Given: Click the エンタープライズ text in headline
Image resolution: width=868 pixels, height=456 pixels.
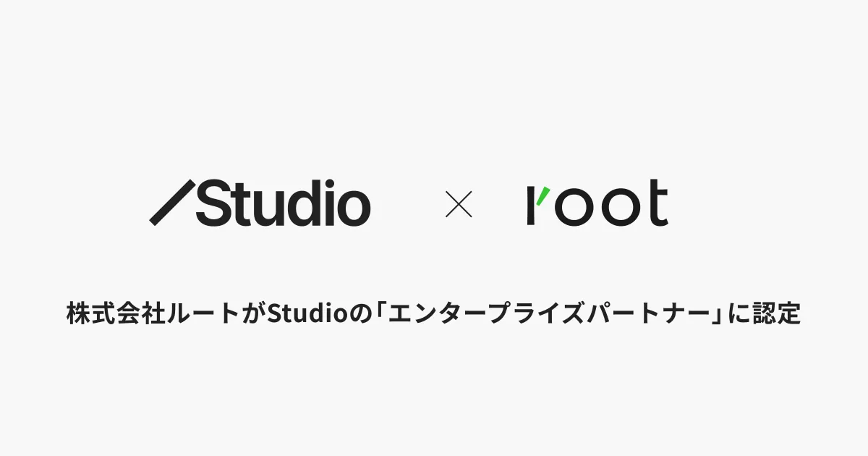Looking at the screenshot, I should click(486, 315).
